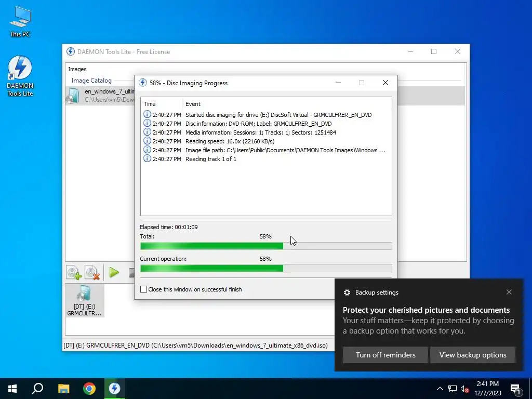The width and height of the screenshot is (532, 399).
Task: Click the DAEMON Tools taskbar icon
Action: pyautogui.click(x=114, y=389)
